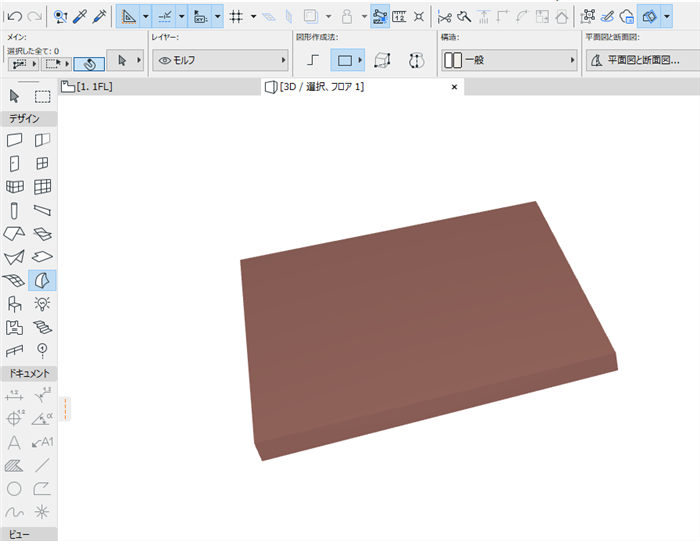Select the Label A1 tool
The height and width of the screenshot is (541, 700).
(42, 442)
